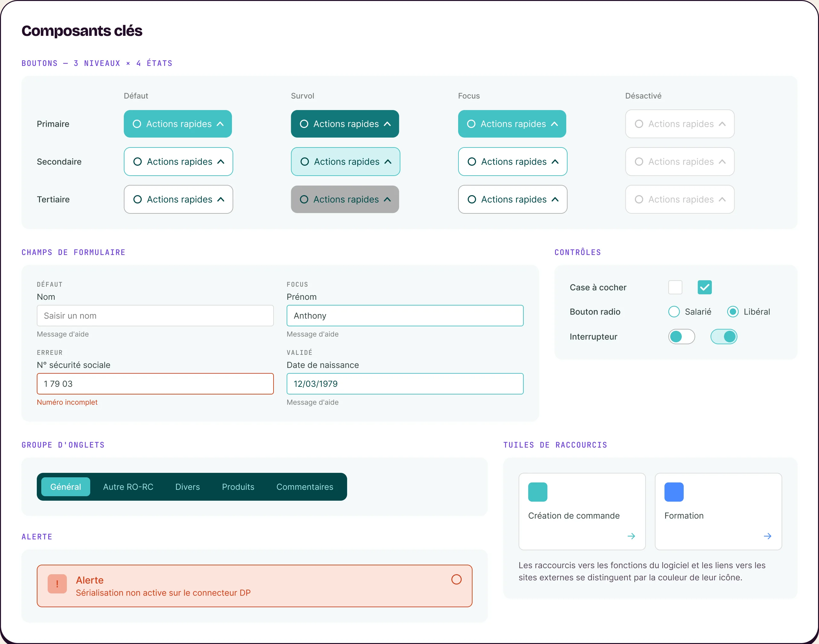Dismiss the alert via its circle icon
The width and height of the screenshot is (819, 644).
click(456, 579)
